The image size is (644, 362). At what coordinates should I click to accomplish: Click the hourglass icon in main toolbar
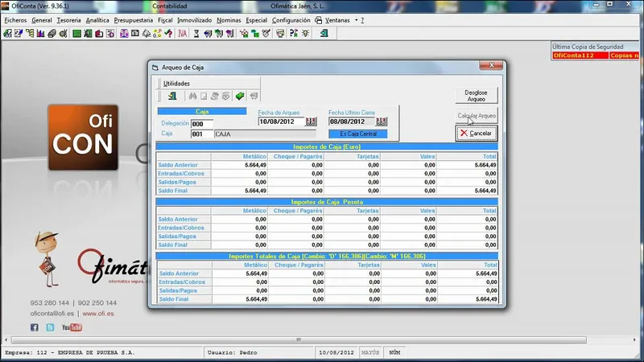tap(196, 33)
